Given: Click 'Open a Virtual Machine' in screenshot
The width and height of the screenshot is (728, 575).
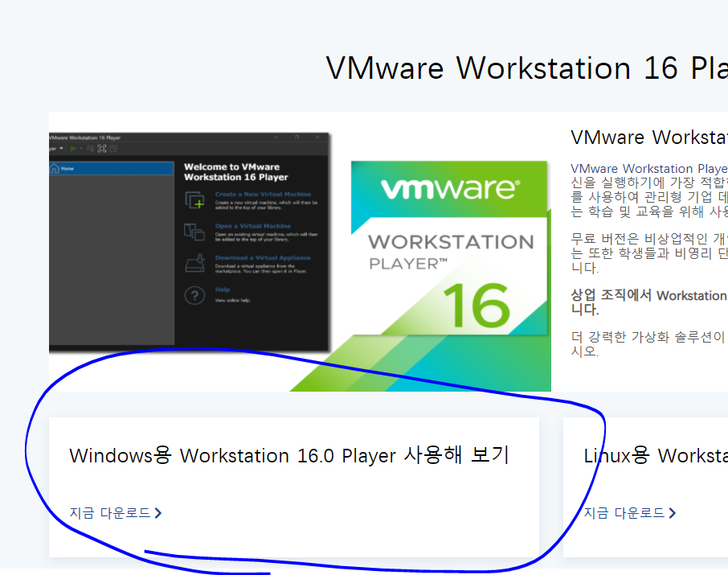Looking at the screenshot, I should point(252,226).
